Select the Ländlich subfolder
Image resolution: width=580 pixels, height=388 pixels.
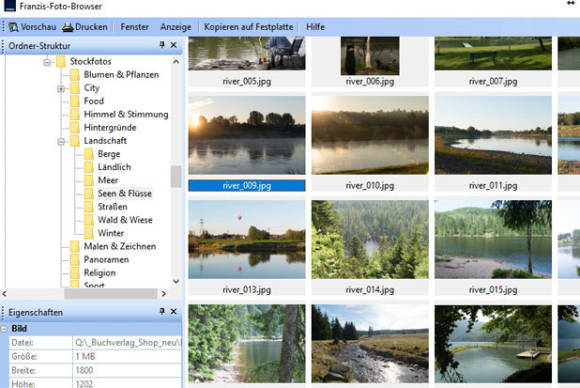pyautogui.click(x=114, y=167)
